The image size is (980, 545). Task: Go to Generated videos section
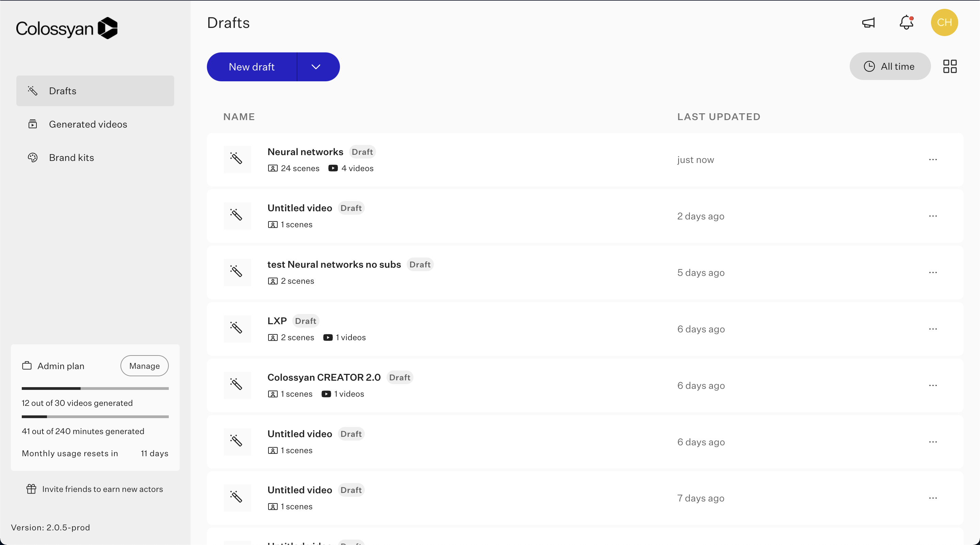tap(88, 125)
